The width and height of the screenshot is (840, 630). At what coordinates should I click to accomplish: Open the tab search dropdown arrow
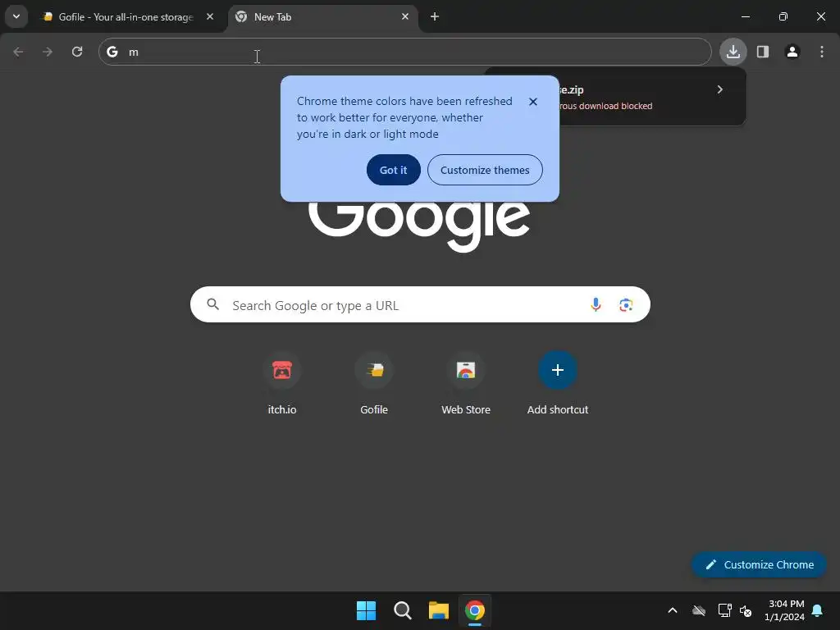[16, 16]
